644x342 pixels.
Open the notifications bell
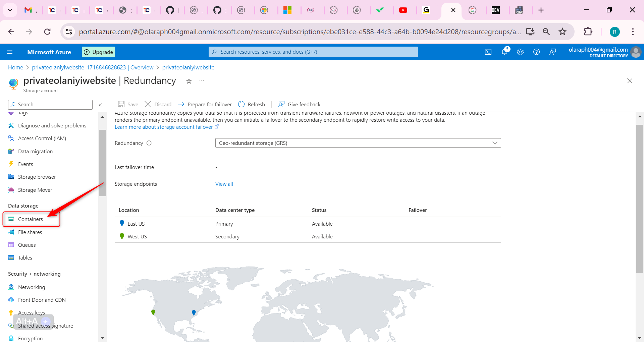[x=504, y=52]
